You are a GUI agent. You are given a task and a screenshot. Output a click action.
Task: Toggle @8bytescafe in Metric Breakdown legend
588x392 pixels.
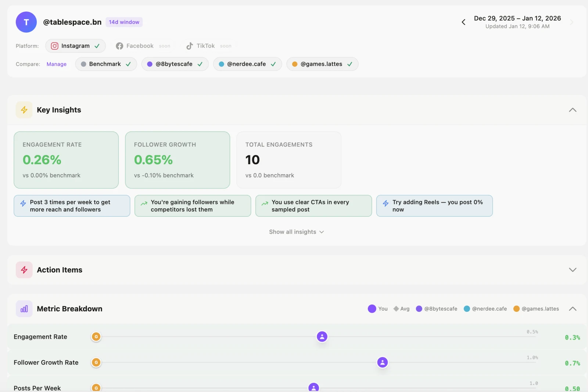(437, 309)
